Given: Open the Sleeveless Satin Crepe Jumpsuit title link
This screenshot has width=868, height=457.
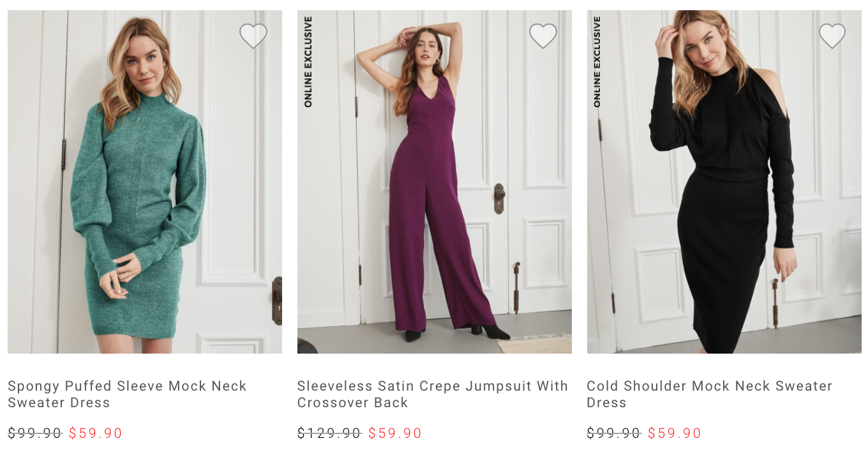Looking at the screenshot, I should click(432, 386).
